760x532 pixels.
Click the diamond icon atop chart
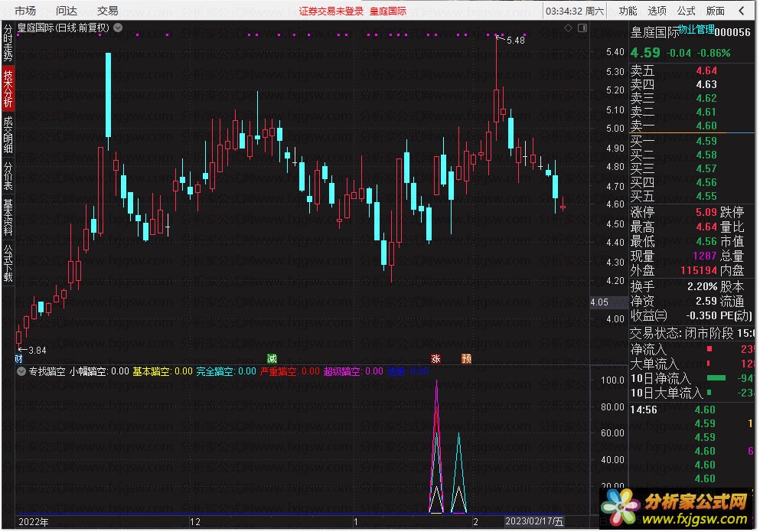568,28
